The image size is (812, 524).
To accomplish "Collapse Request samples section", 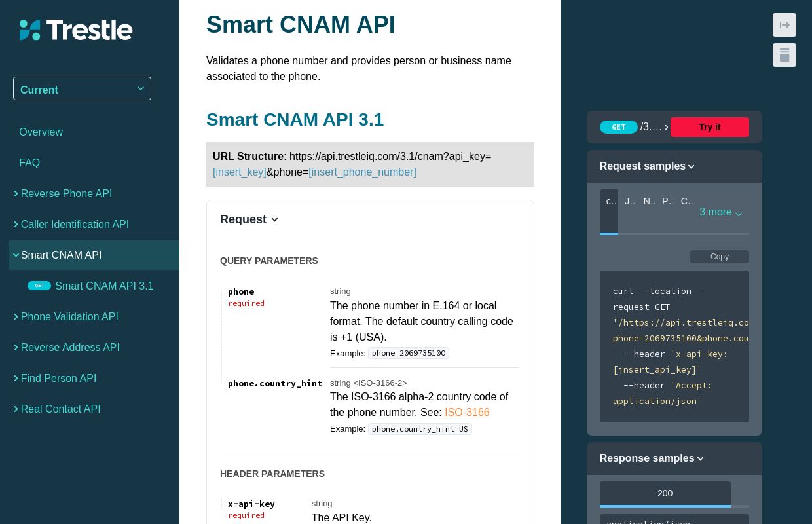I will click(x=647, y=166).
